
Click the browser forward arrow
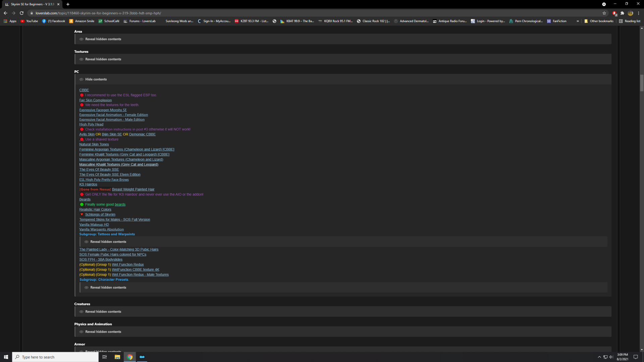tap(13, 13)
